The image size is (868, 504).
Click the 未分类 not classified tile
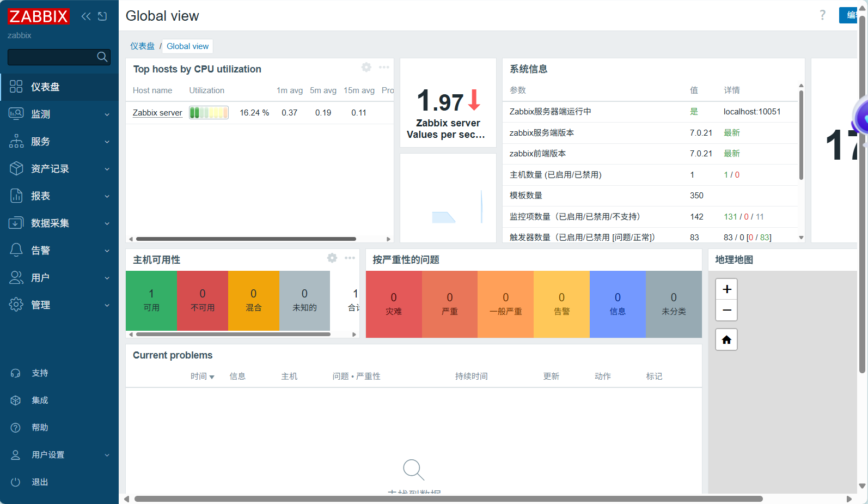674,304
